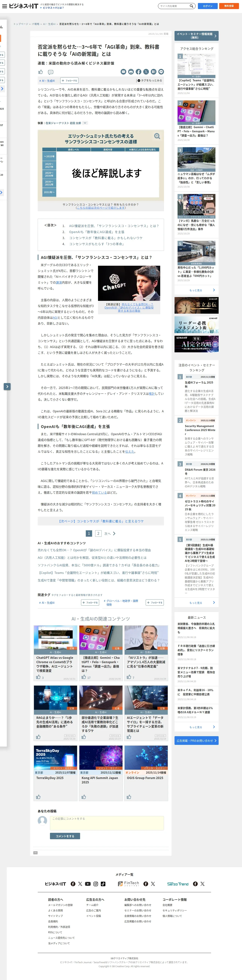Expand the author dropdown beside 岩田 太郎
This screenshot has width=242, height=980.
click(x=85, y=123)
